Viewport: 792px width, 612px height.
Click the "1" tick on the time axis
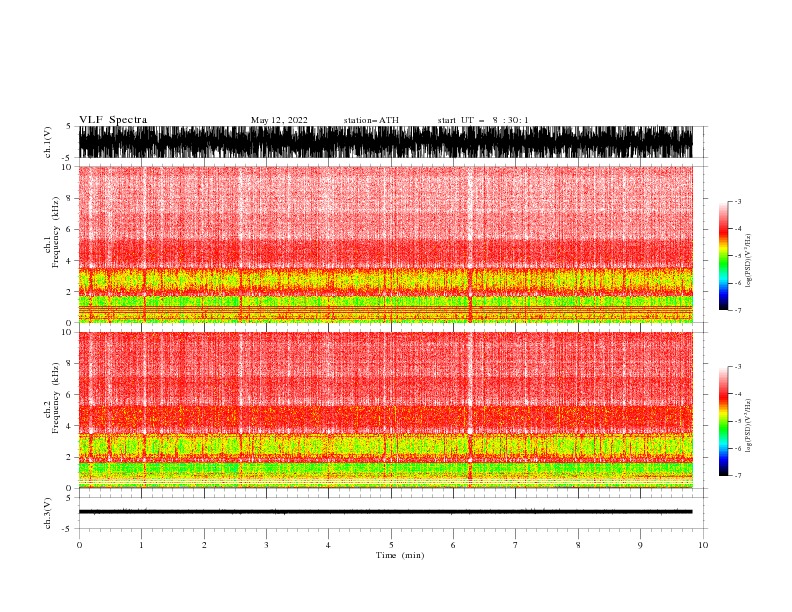tap(141, 545)
